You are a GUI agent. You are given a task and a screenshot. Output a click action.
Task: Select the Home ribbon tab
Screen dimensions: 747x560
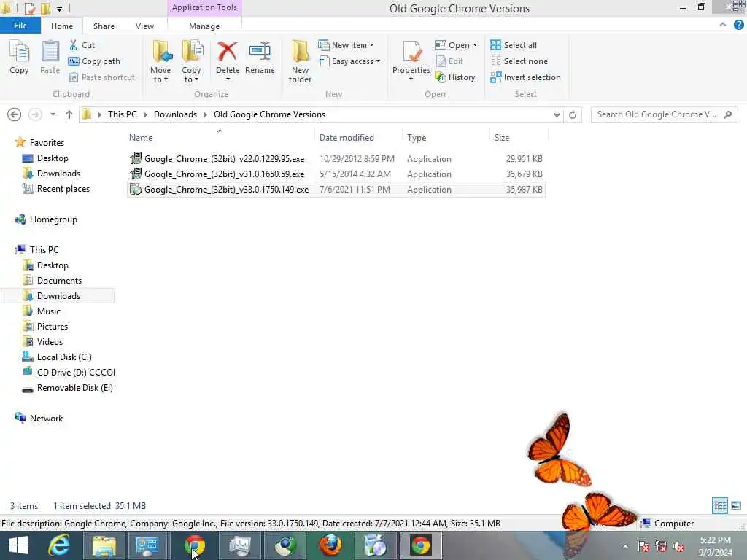click(x=62, y=26)
